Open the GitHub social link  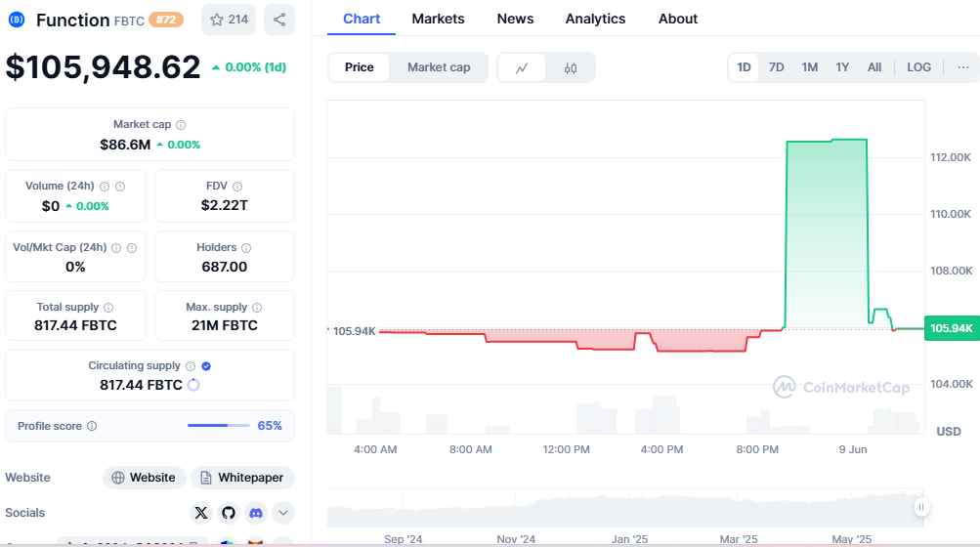(229, 513)
